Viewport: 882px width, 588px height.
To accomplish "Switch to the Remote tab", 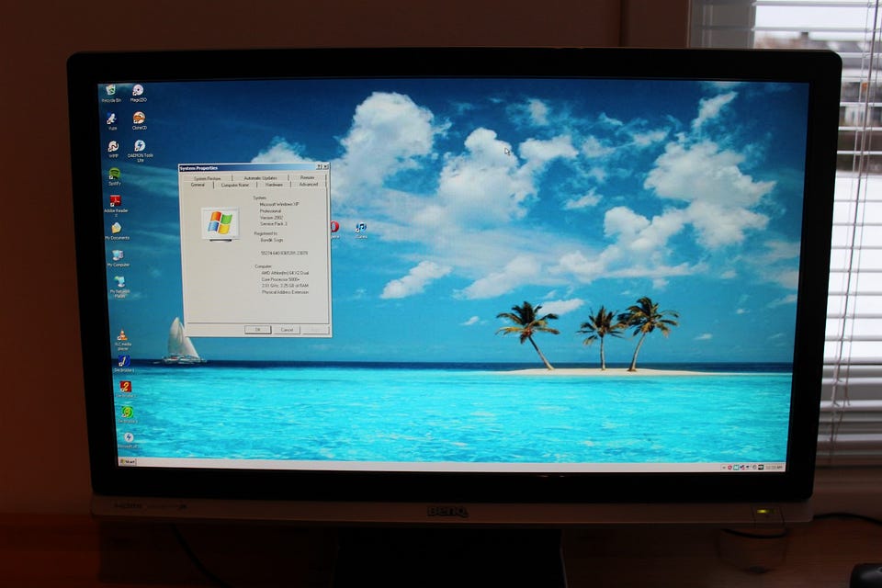I will (x=307, y=177).
